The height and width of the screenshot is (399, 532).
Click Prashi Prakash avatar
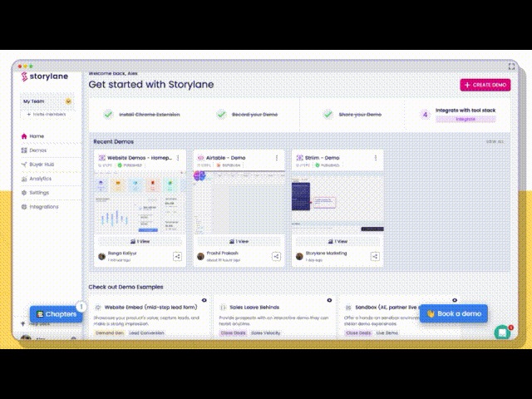200,257
